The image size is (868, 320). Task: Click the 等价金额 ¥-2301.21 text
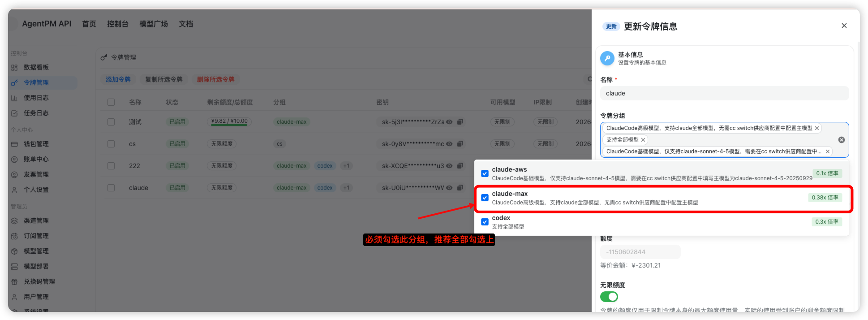click(x=630, y=265)
